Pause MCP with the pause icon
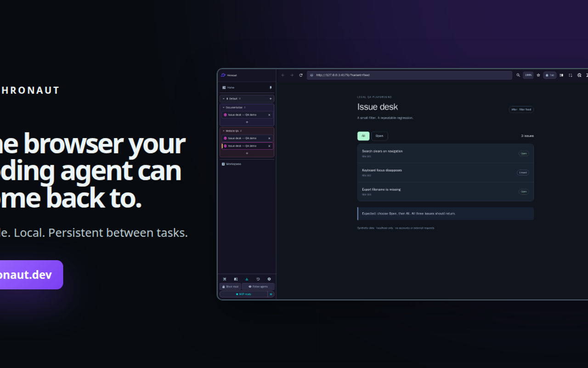 point(271,294)
